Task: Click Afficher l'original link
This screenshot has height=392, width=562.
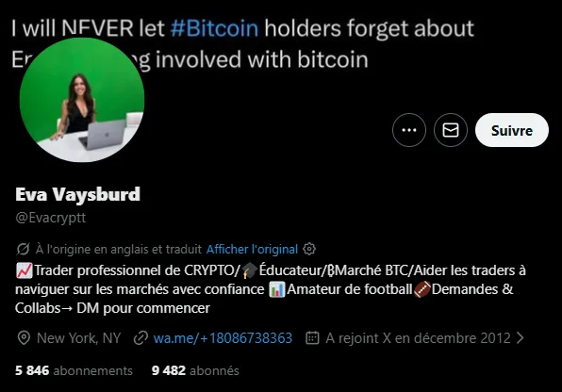Action: pos(252,249)
